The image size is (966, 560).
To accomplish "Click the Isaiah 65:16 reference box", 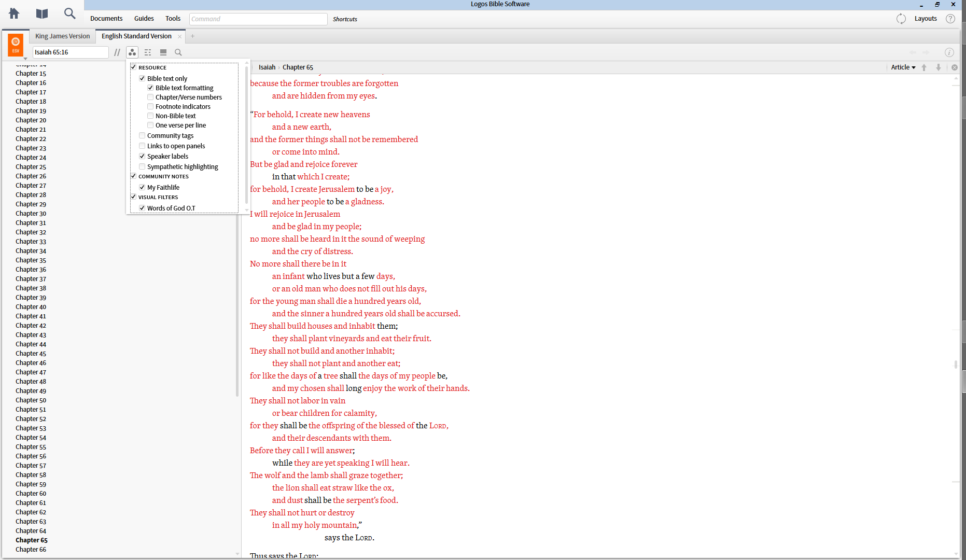I will pos(71,52).
